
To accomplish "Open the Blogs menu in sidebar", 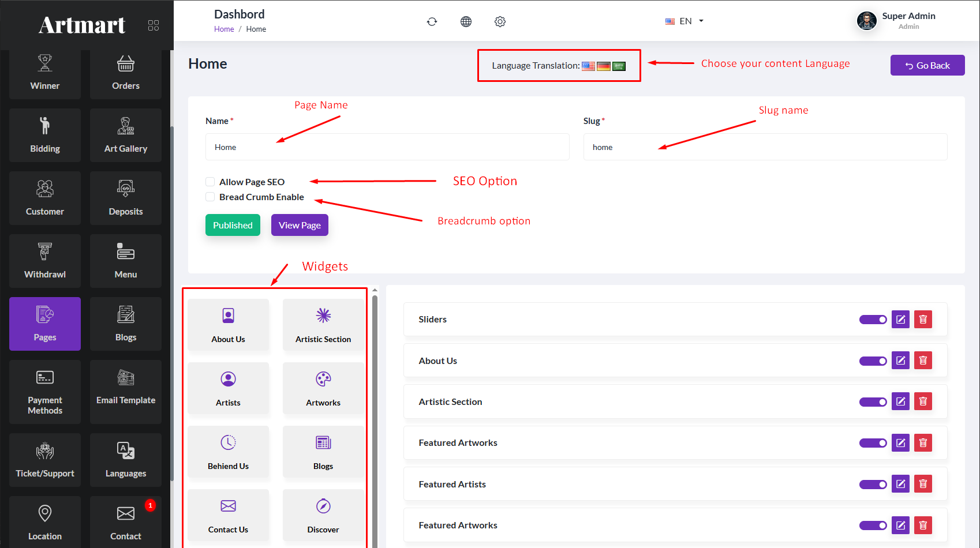I will (x=126, y=324).
